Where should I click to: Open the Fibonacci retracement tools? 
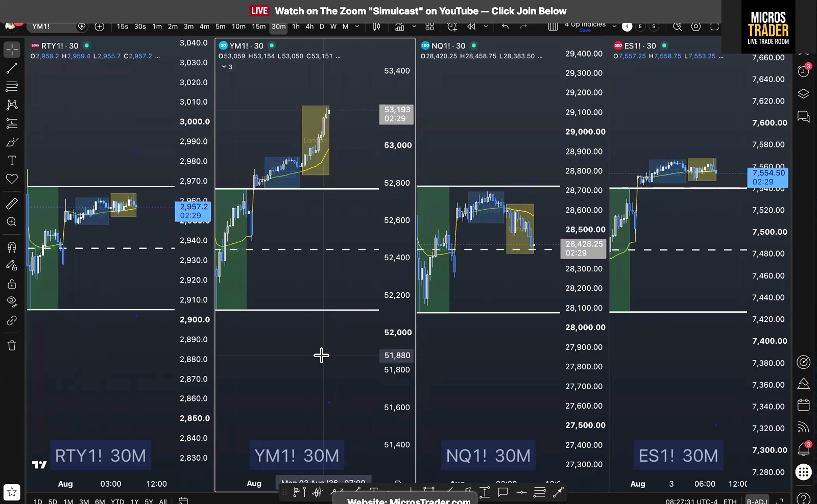[12, 86]
